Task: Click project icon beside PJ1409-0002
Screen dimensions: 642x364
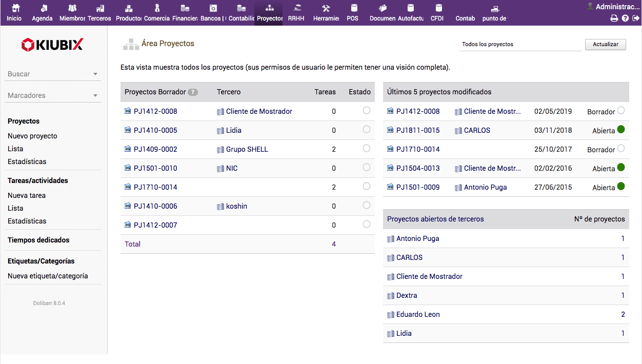Action: point(128,149)
